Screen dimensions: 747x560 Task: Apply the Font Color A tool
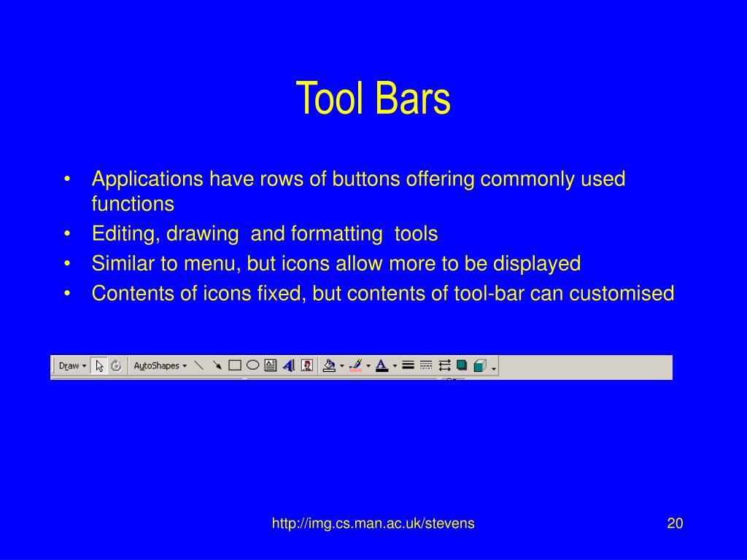tap(382, 366)
